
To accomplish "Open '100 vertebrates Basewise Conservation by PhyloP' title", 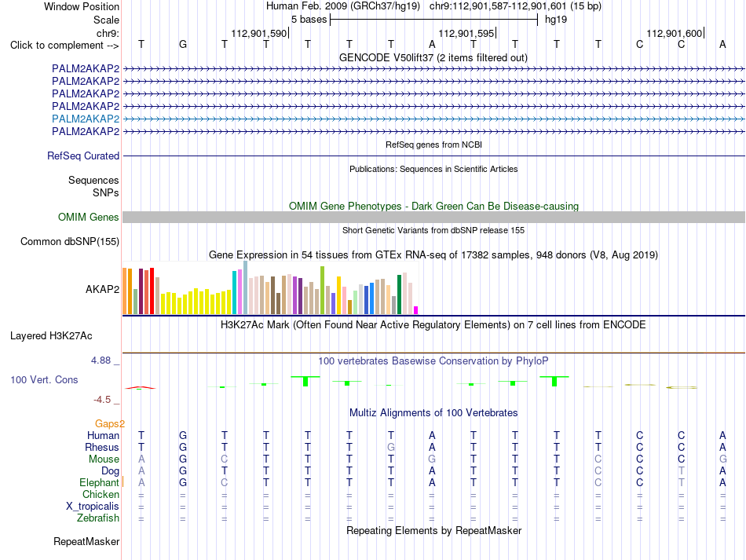I will point(433,361).
